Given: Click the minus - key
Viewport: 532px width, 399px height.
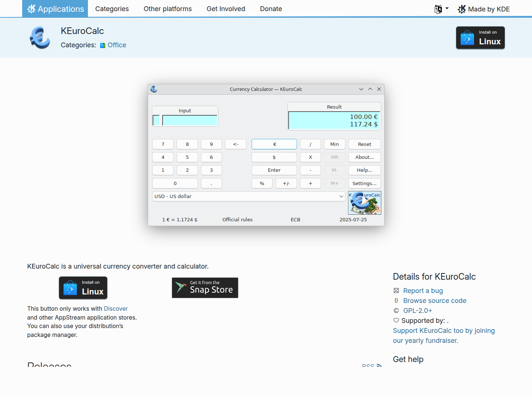Looking at the screenshot, I should [310, 170].
